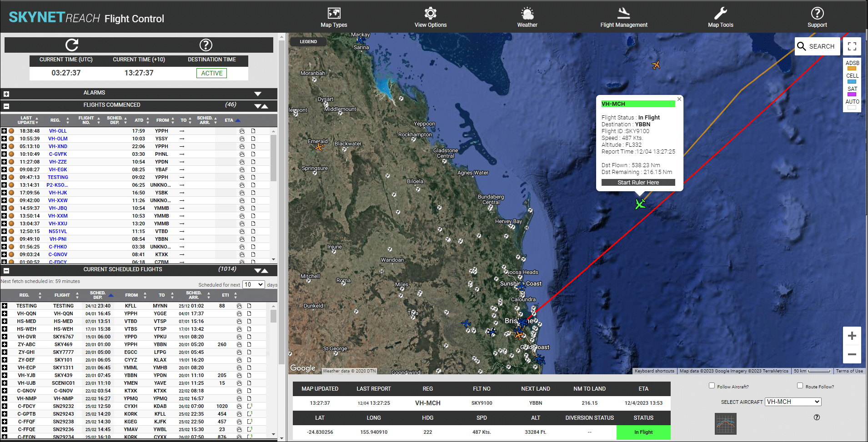Click the refresh icon above the clocks
The width and height of the screenshot is (868, 442).
(72, 45)
